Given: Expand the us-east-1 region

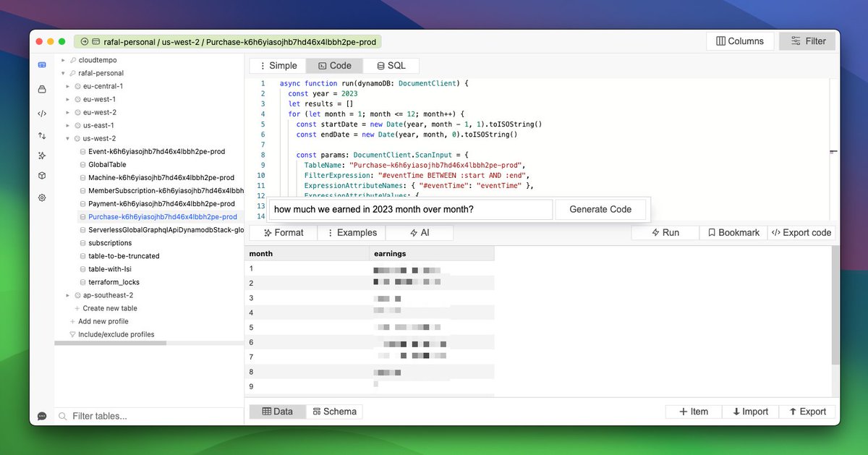Looking at the screenshot, I should 68,125.
